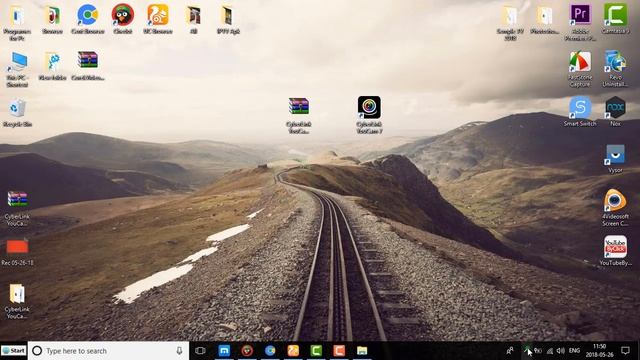Open Maxthon browser from the taskbar
The width and height of the screenshot is (640, 360).
pyautogui.click(x=224, y=351)
